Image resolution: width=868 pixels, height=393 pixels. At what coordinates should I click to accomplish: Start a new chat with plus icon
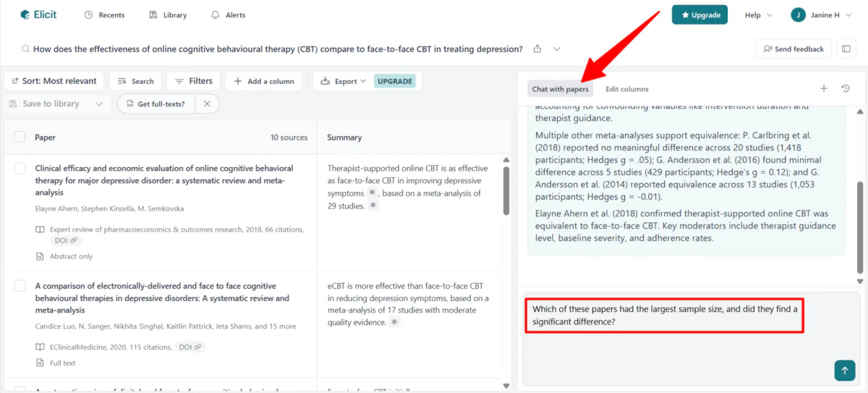(824, 88)
